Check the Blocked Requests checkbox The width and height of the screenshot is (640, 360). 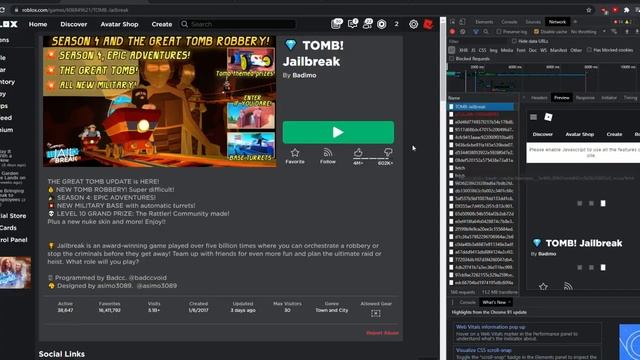coord(451,59)
